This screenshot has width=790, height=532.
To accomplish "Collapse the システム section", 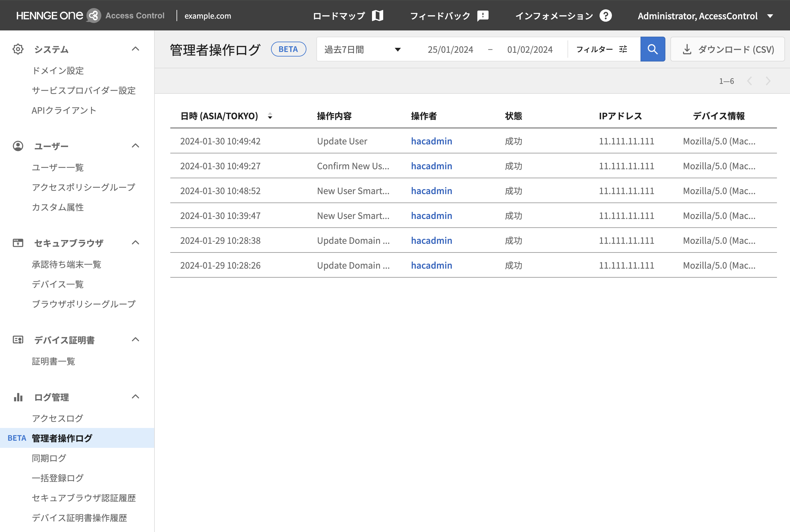I will point(135,49).
